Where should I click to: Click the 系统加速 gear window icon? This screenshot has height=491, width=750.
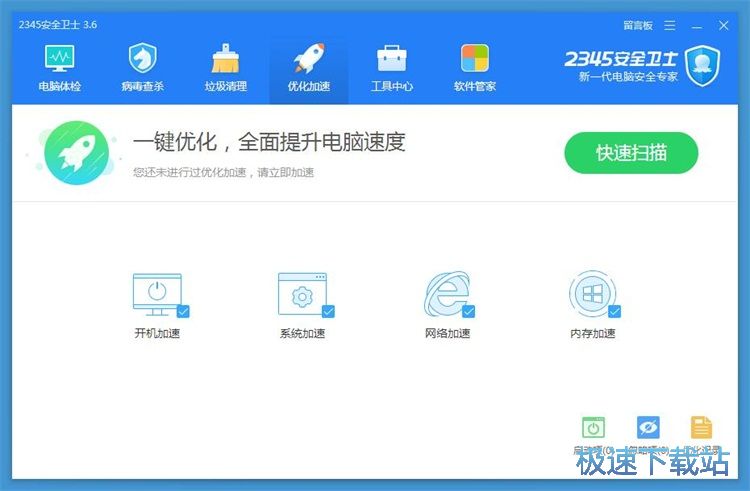(302, 294)
